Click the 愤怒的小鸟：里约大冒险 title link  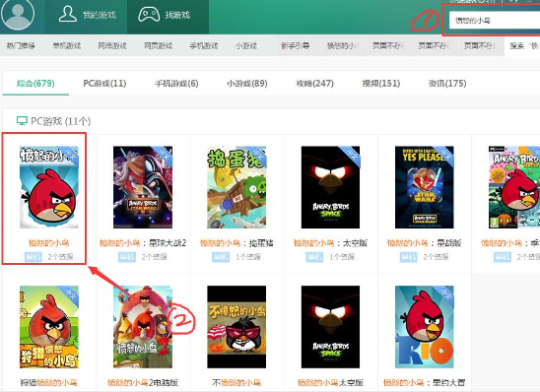(x=425, y=383)
